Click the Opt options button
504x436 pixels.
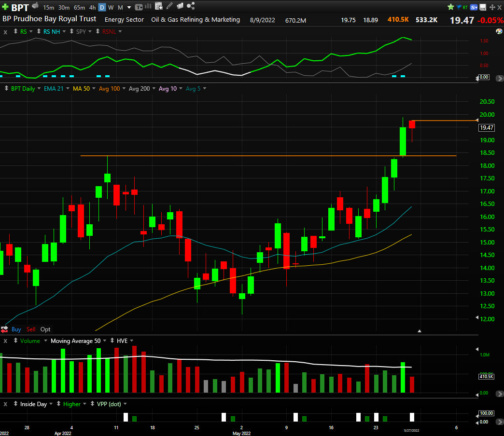coord(45,329)
